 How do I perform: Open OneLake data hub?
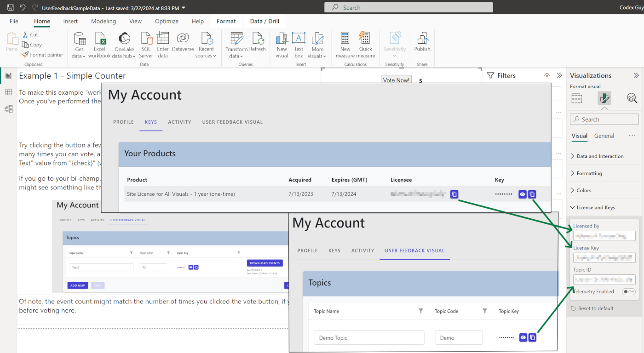click(x=124, y=45)
